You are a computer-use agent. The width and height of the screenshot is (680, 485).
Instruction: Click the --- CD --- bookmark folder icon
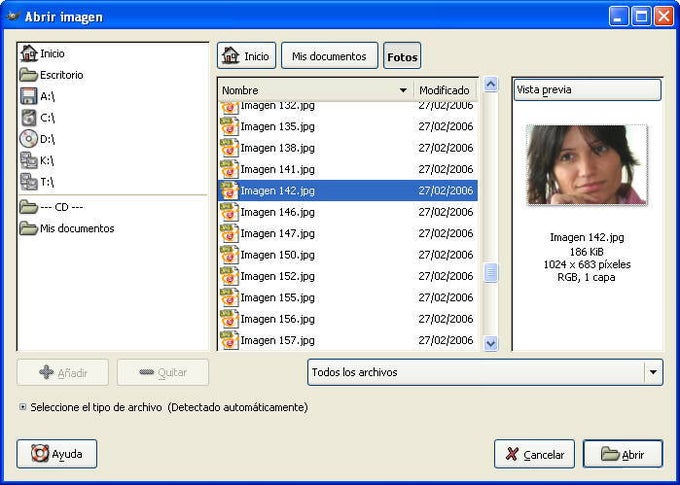click(29, 207)
